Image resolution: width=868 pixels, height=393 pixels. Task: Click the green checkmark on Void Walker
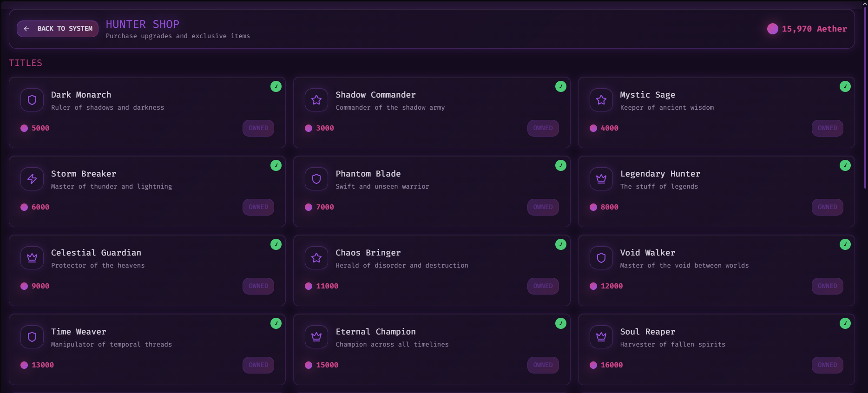coord(845,244)
